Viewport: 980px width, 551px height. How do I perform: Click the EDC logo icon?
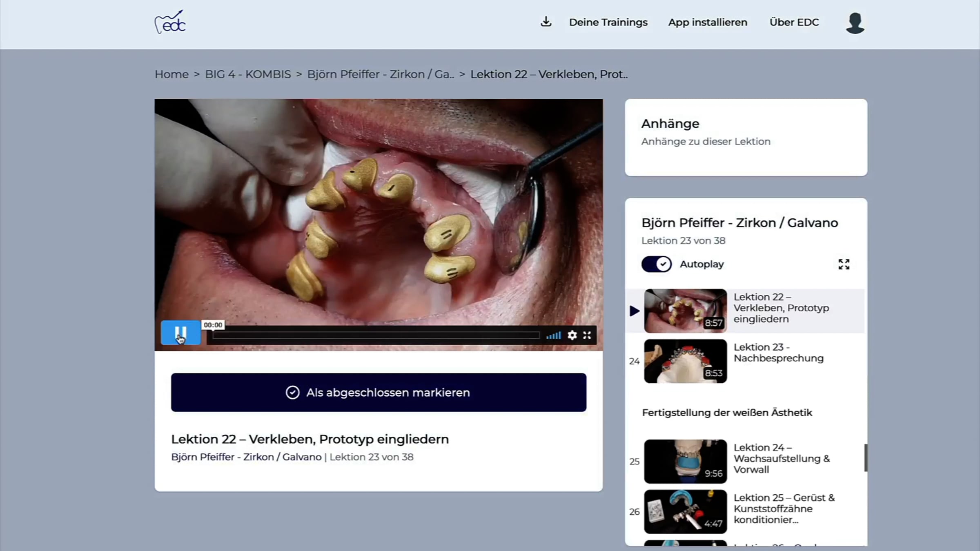point(170,22)
